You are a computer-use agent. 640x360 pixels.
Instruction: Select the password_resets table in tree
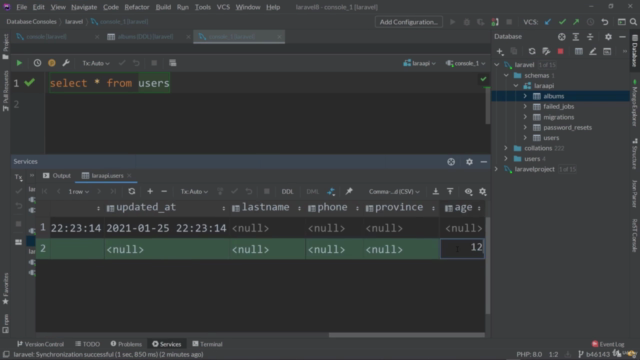point(567,127)
